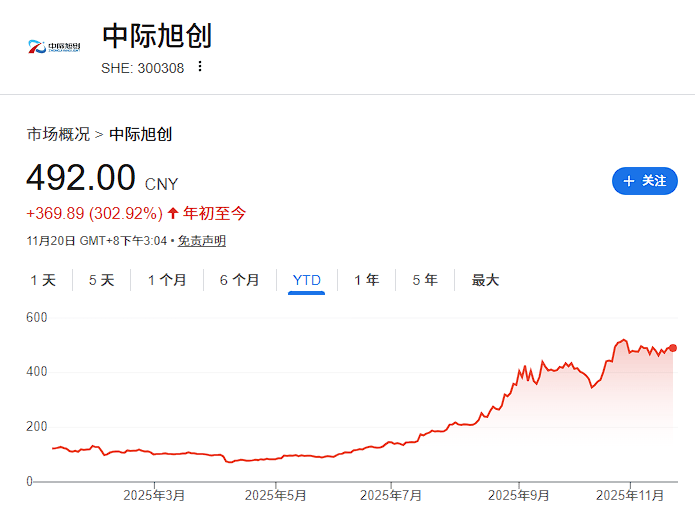Select the 1 天 time range tab
Screen dimensions: 695x515
43,280
